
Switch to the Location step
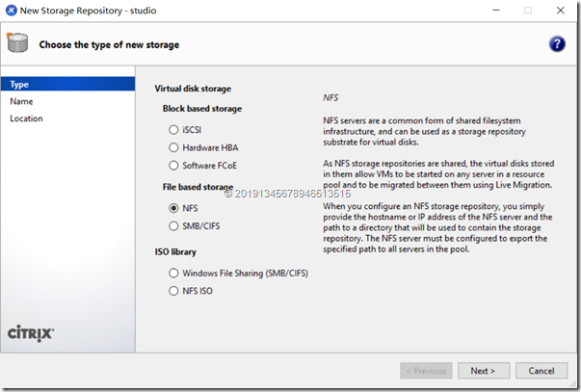point(26,118)
